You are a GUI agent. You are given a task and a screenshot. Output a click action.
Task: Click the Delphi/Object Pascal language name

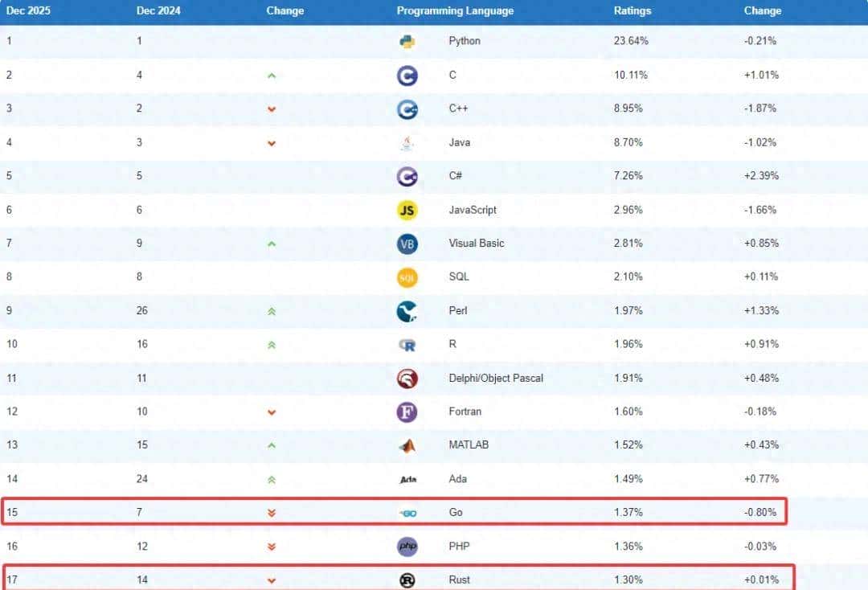point(496,378)
